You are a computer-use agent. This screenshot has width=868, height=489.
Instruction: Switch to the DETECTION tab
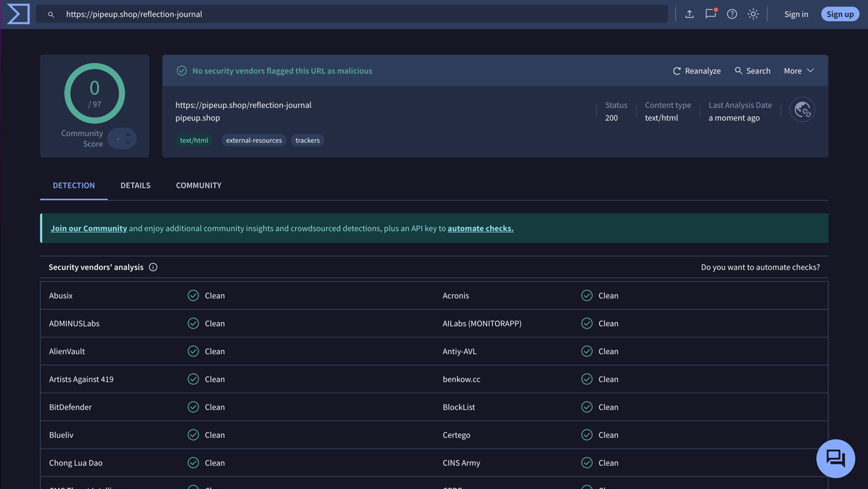coord(74,185)
